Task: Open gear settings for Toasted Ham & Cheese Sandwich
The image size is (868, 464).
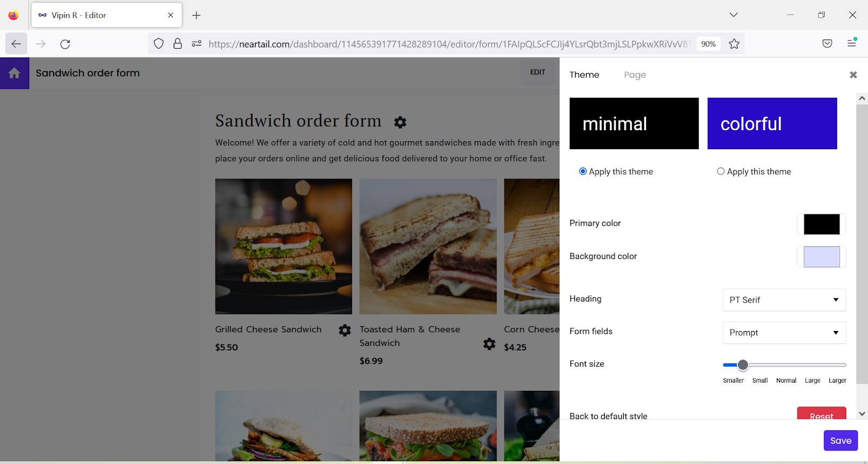Action: pyautogui.click(x=489, y=344)
